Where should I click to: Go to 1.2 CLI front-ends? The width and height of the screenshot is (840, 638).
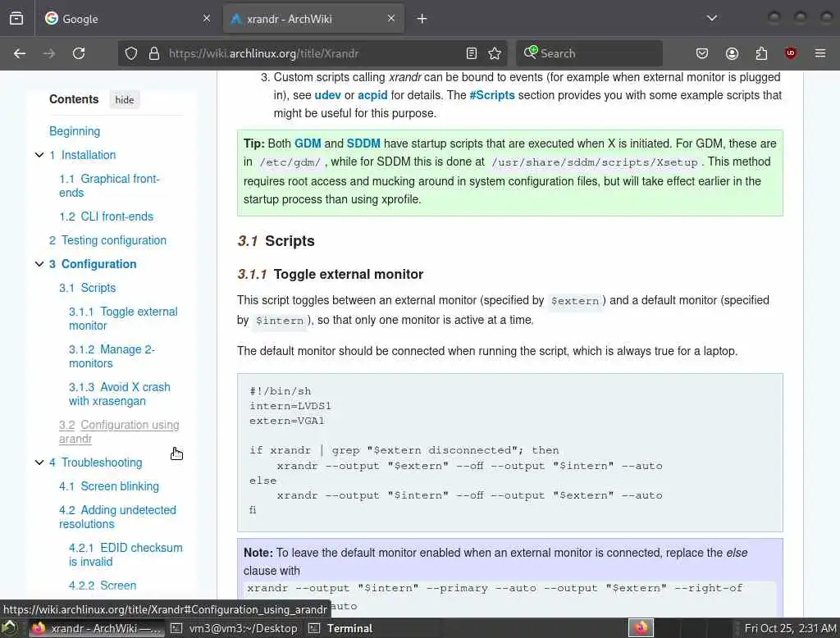coord(106,216)
